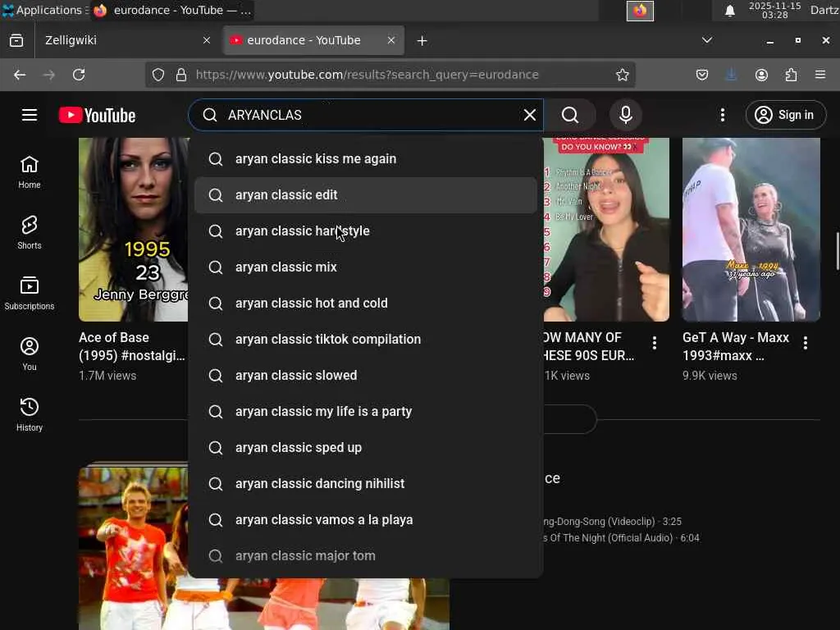Viewport: 840px width, 630px height.
Task: Open the 90s Eurodance classics short thumbnail
Action: (x=606, y=230)
